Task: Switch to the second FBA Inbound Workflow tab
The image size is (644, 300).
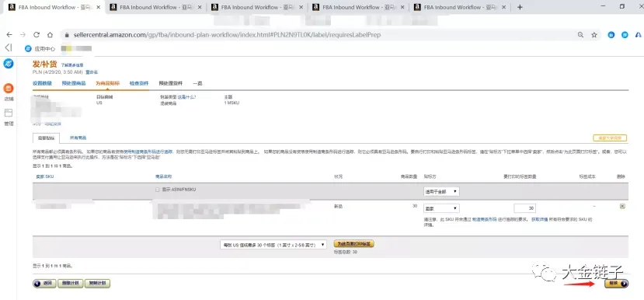Action: coord(156,7)
